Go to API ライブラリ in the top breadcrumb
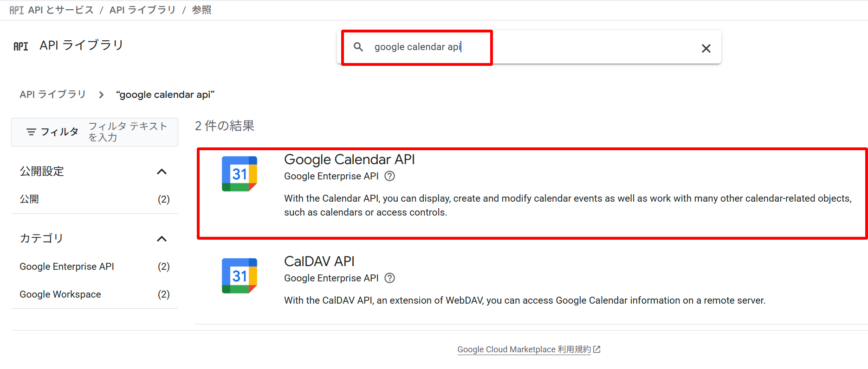Image resolution: width=868 pixels, height=369 pixels. 143,10
